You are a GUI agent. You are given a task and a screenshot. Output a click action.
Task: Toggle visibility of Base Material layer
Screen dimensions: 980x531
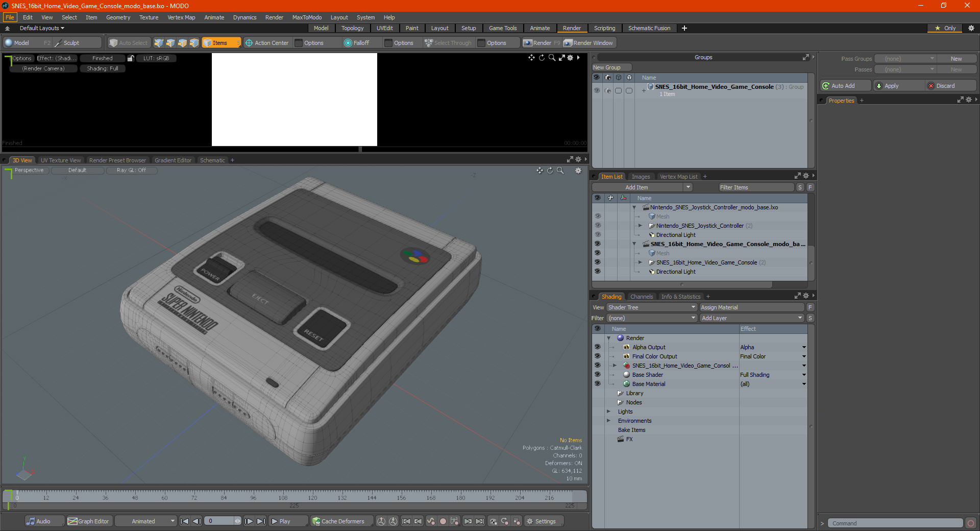pos(597,383)
